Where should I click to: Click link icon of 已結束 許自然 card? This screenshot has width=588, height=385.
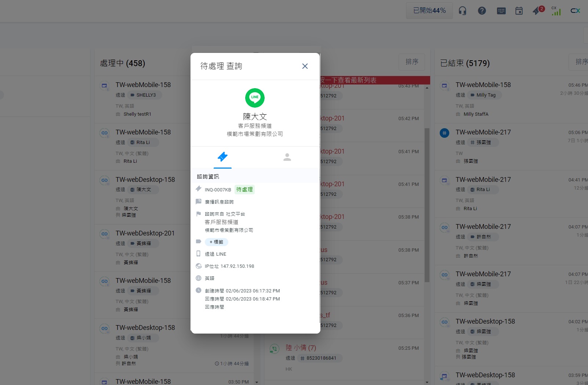444,227
